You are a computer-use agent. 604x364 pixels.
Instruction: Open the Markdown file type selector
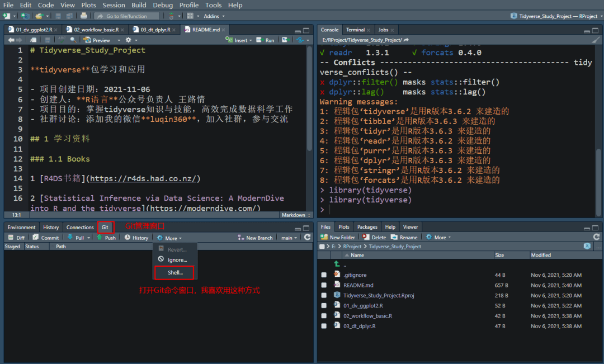click(x=296, y=215)
